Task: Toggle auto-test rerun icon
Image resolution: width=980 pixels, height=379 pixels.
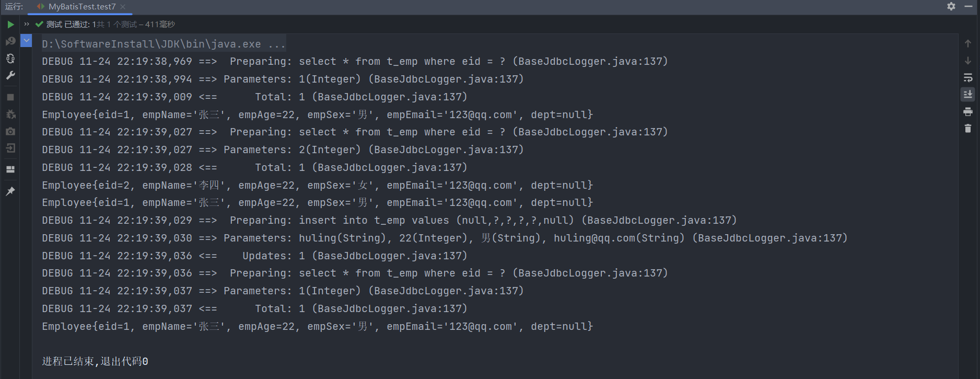Action: tap(10, 59)
